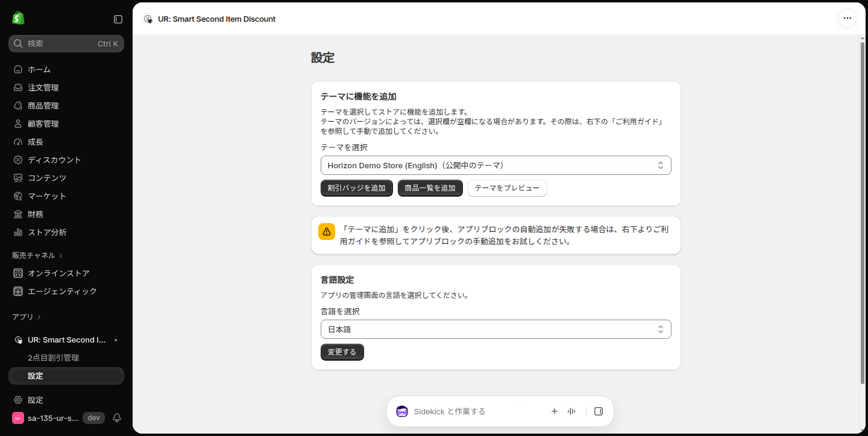The width and height of the screenshot is (868, 436).
Task: Open コンテンツ image icon
Action: [18, 178]
